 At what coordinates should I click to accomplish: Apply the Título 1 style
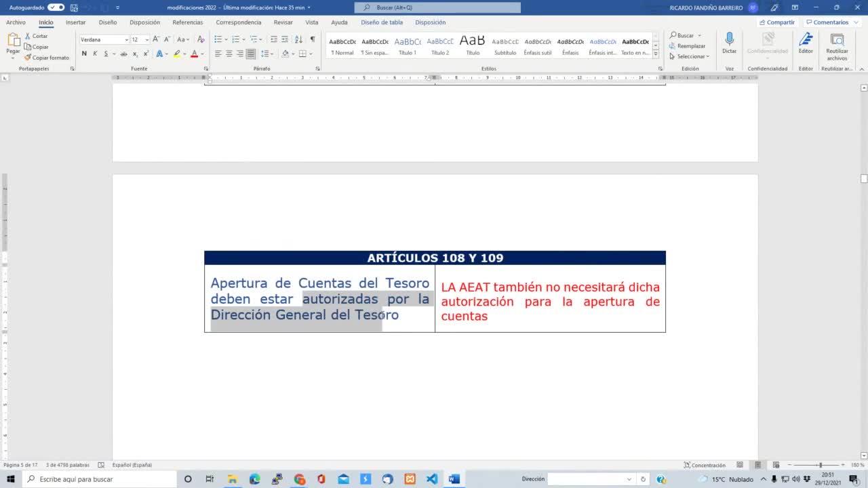pyautogui.click(x=408, y=45)
